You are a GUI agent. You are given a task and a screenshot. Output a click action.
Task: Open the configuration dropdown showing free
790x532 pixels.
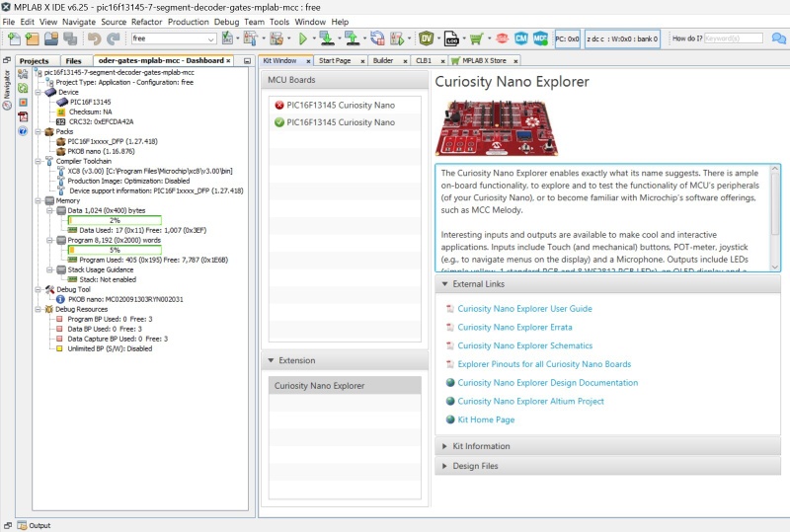pos(174,38)
